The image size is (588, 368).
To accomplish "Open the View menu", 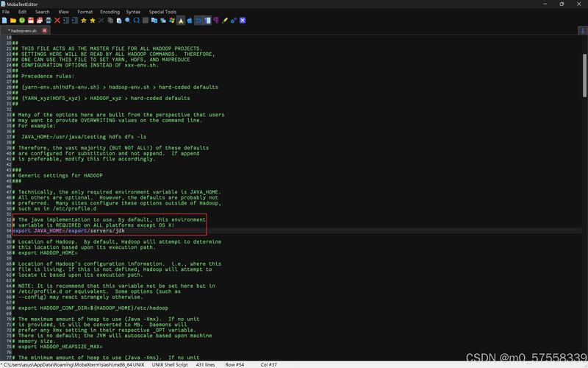I will [x=63, y=12].
